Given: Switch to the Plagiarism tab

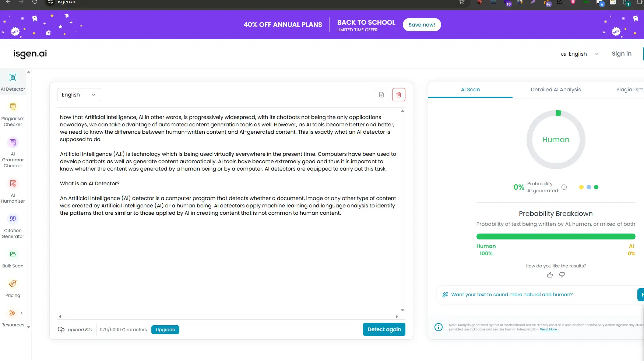Looking at the screenshot, I should tap(629, 90).
